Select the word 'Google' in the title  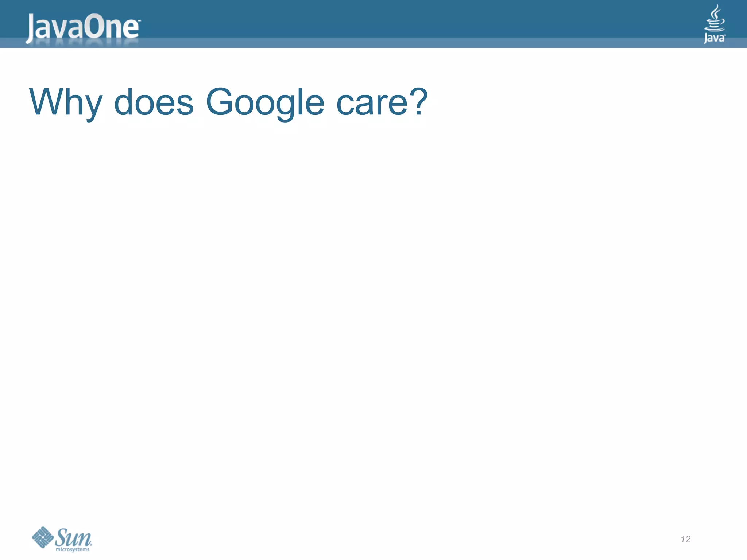265,102
